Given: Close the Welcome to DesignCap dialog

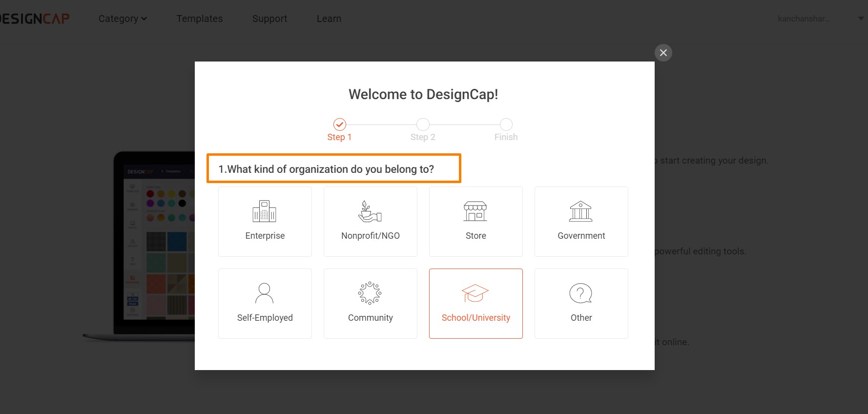Looking at the screenshot, I should [663, 53].
